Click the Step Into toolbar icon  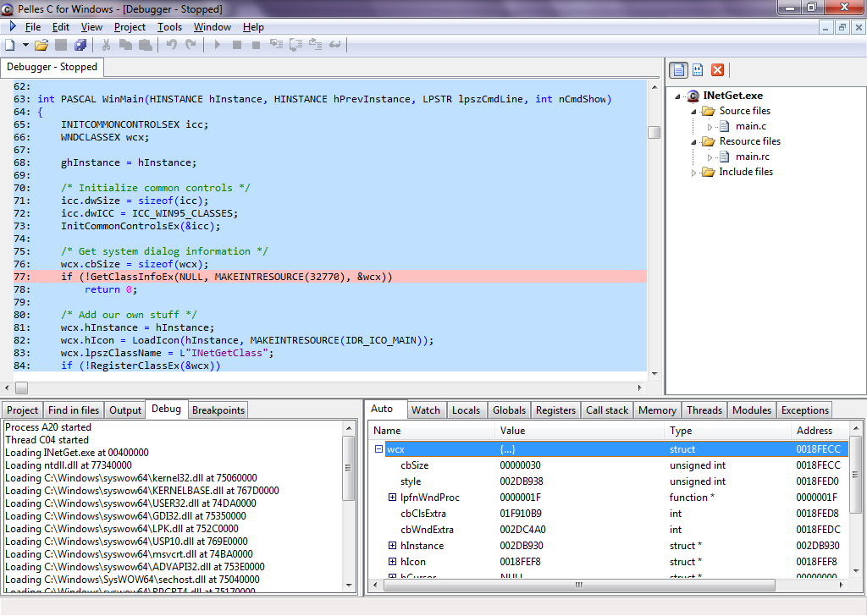coord(275,45)
